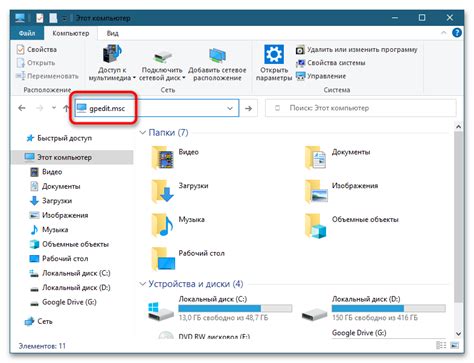The width and height of the screenshot is (474, 363).
Task: Select the Видео folder icon in main pane
Action: click(163, 158)
